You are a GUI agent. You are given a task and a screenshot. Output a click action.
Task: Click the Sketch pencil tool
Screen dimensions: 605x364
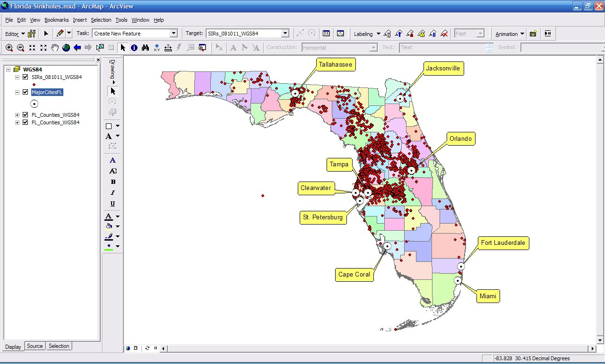pyautogui.click(x=60, y=34)
